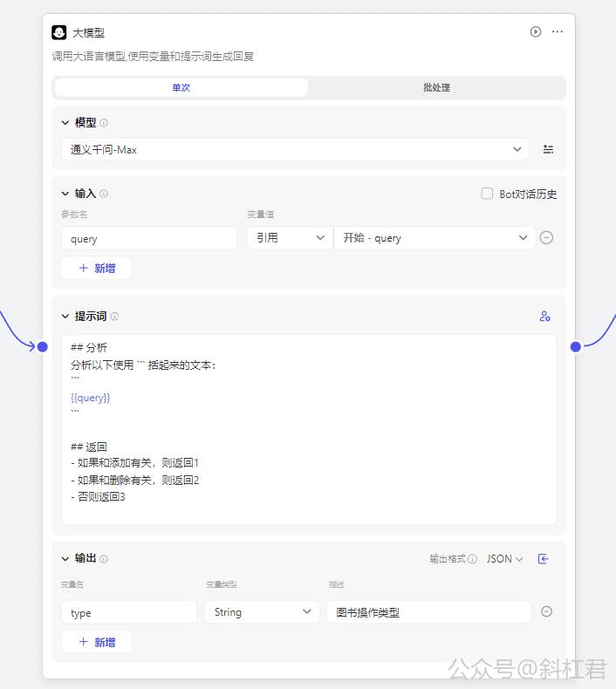Switch to the 单次 tab
Screen dimensions: 616x689
(x=181, y=87)
